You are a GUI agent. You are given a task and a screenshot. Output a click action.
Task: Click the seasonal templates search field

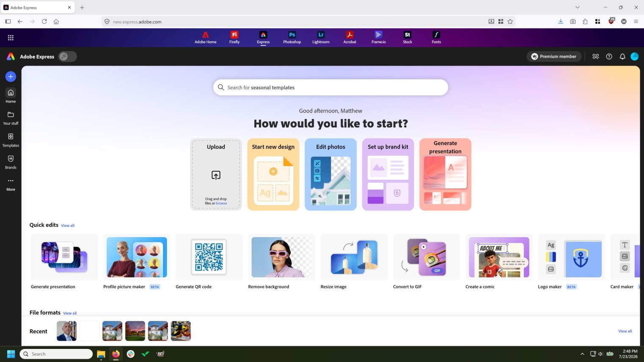(x=330, y=87)
